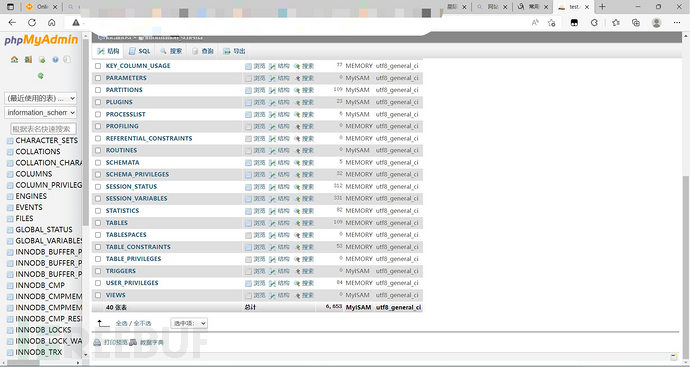Click the phpMyAdmin home icon
The image size is (690, 367).
[15, 59]
